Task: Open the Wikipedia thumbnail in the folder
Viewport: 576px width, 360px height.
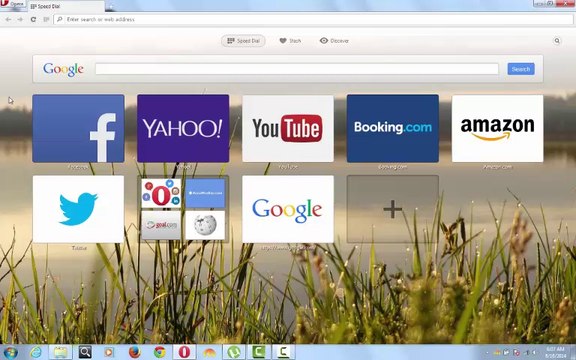Action: pyautogui.click(x=205, y=225)
